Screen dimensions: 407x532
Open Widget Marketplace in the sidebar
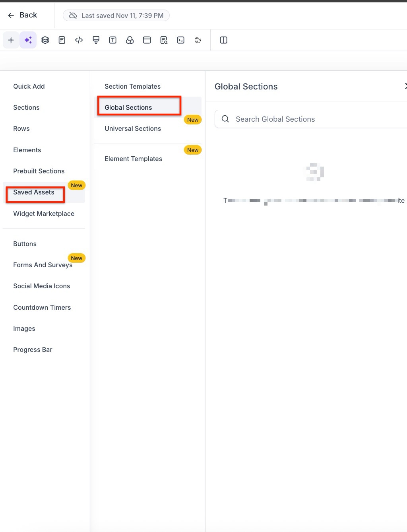(x=44, y=214)
